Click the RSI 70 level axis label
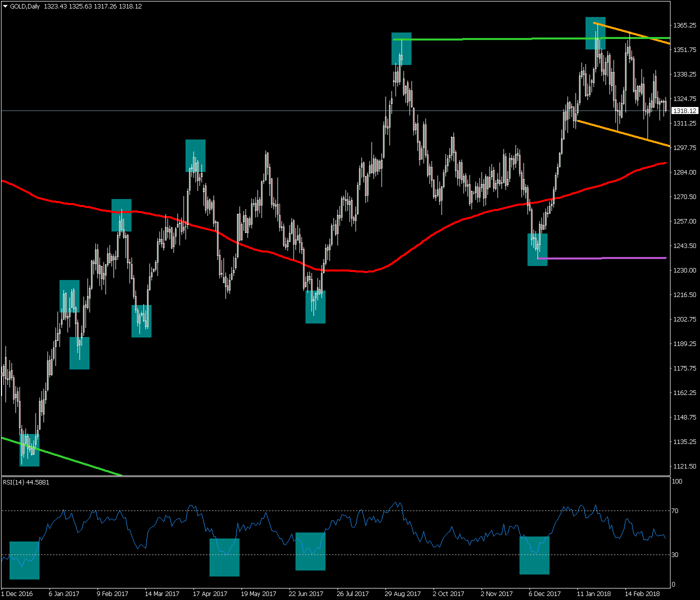Screen dimensions: 700x600 [675, 511]
